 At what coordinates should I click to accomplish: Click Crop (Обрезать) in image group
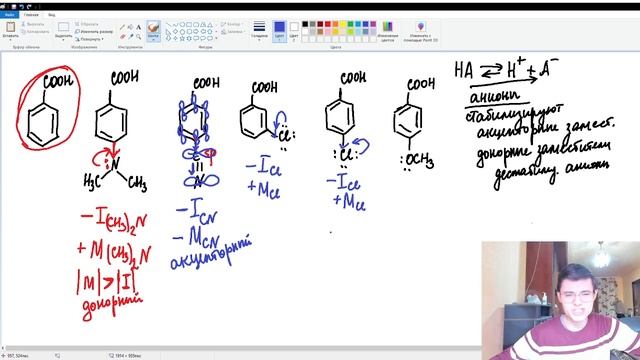87,24
